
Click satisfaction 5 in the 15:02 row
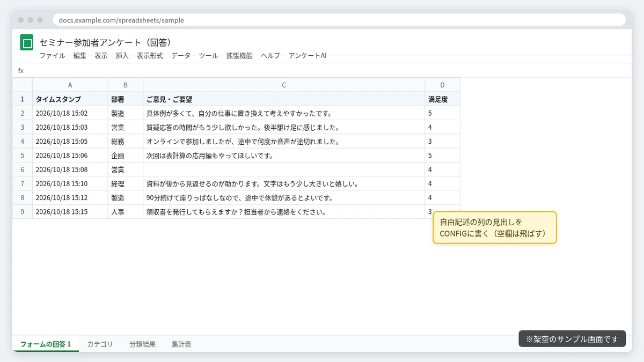click(x=442, y=113)
